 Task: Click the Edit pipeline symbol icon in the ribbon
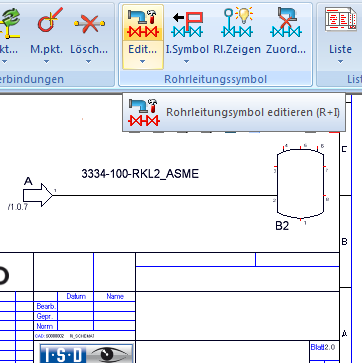tap(143, 23)
